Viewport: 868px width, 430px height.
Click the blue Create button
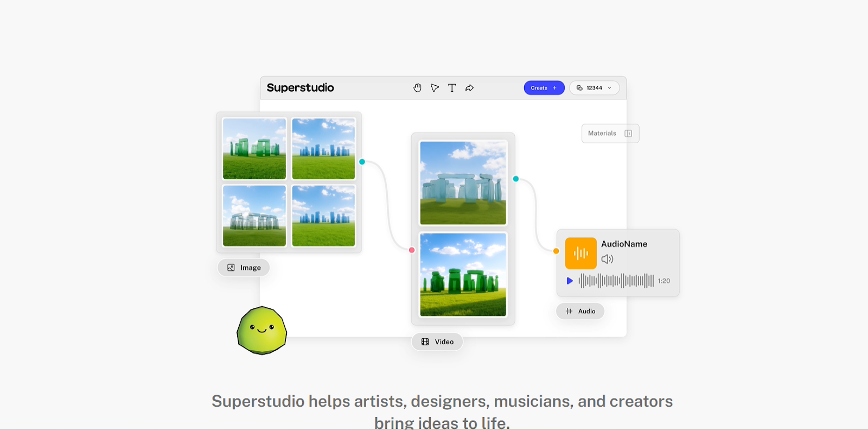544,88
